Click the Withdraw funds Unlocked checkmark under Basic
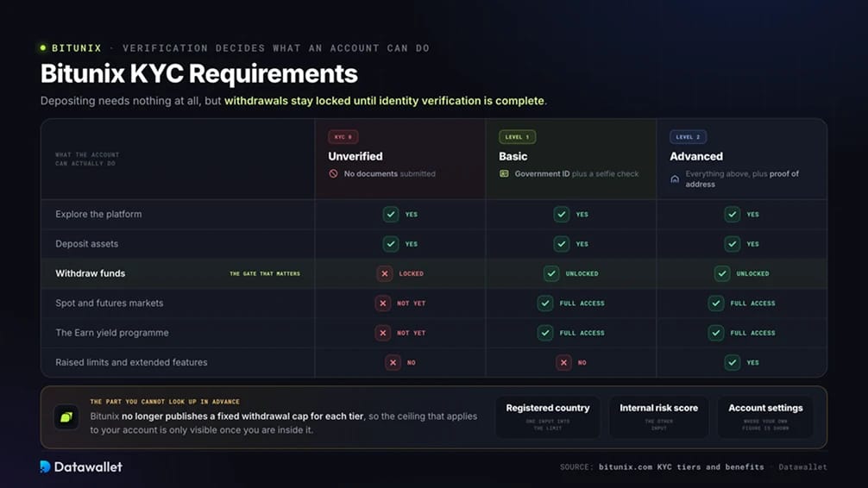868x488 pixels. pos(551,273)
